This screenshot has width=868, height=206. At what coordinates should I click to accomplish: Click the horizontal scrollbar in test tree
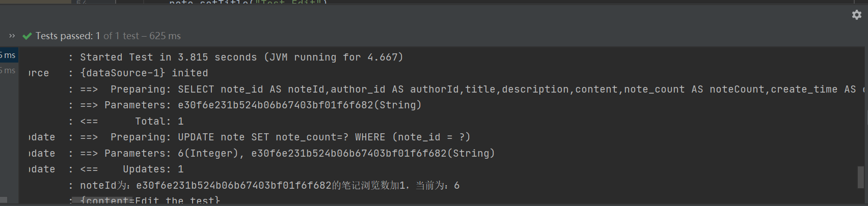coord(4,199)
